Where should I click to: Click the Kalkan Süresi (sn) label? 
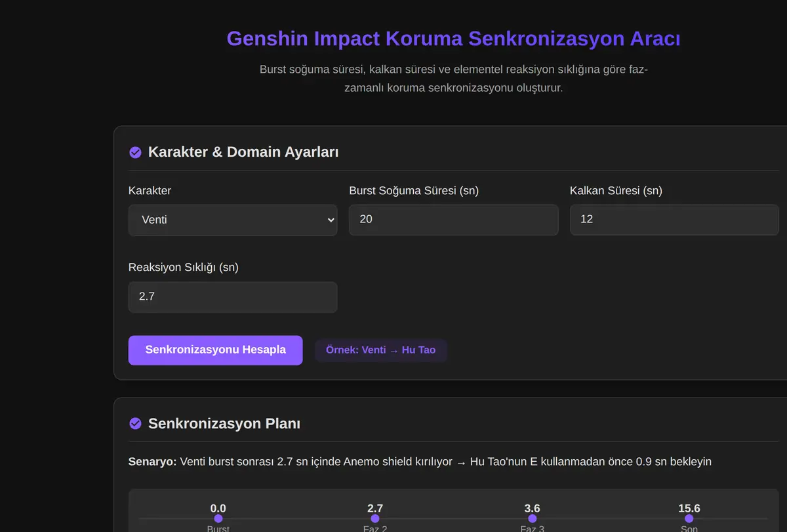(x=616, y=191)
